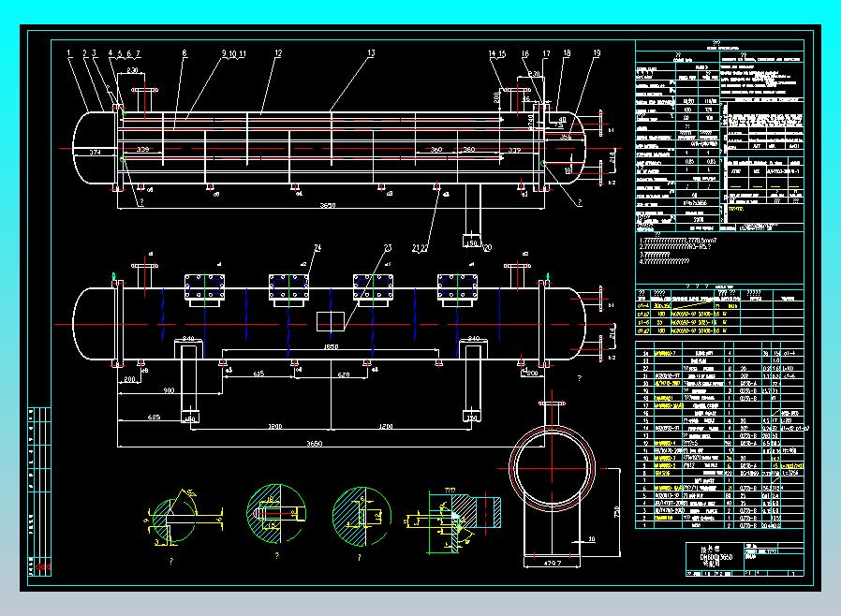Click the second green hatched detail circle
Viewport: 841px width, 616px height.
pyautogui.click(x=274, y=516)
